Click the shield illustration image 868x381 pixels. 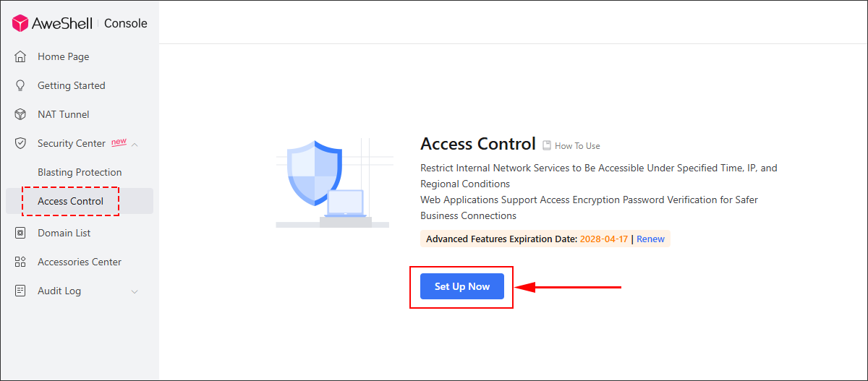333,183
